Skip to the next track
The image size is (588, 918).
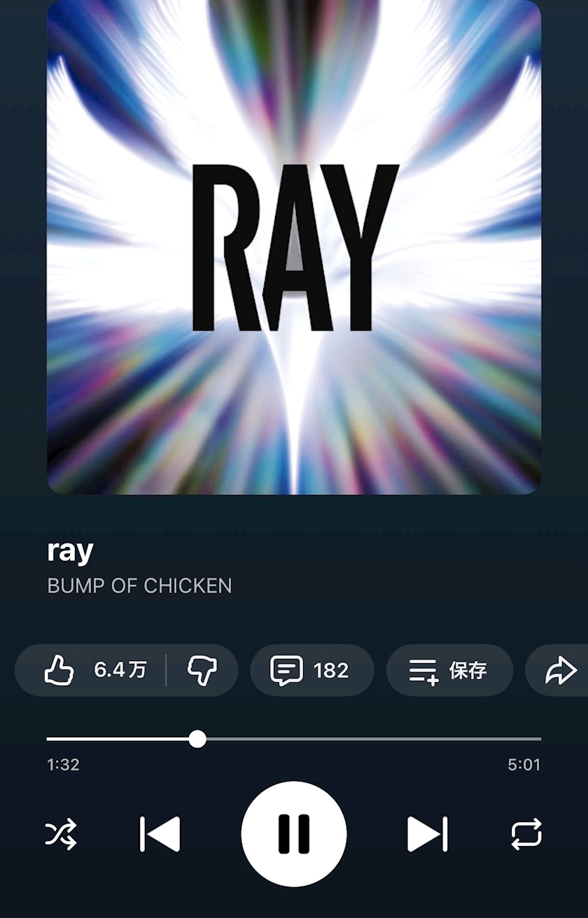point(427,834)
